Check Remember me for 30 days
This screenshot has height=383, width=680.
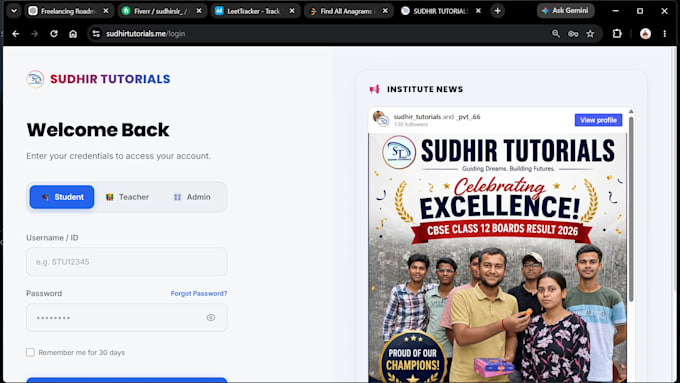pos(30,352)
